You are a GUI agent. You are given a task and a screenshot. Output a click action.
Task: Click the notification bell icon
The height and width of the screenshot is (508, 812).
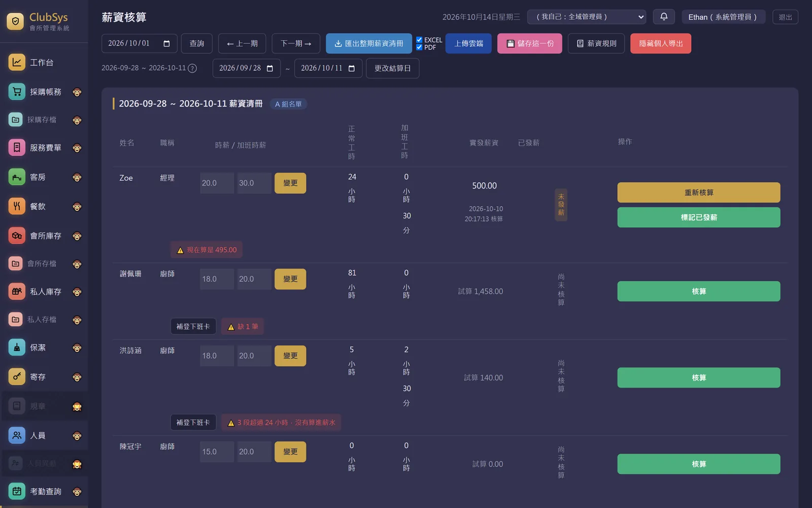pos(664,17)
